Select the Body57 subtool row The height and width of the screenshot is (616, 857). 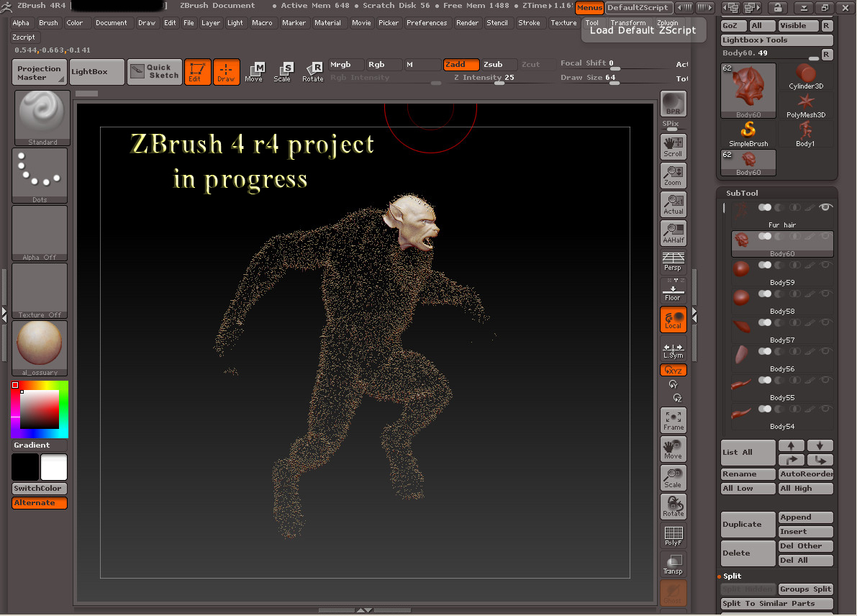[x=782, y=330]
